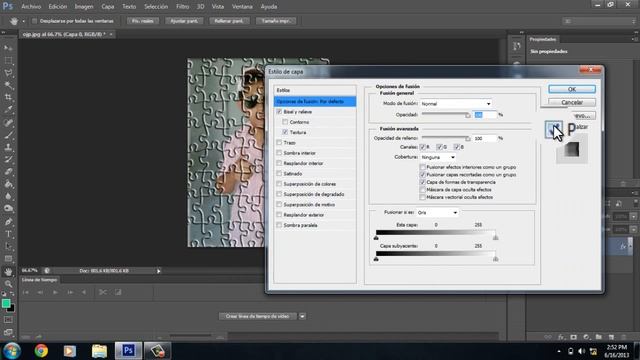The height and width of the screenshot is (360, 640).
Task: Open Google Chrome from the taskbar
Action: tap(41, 351)
